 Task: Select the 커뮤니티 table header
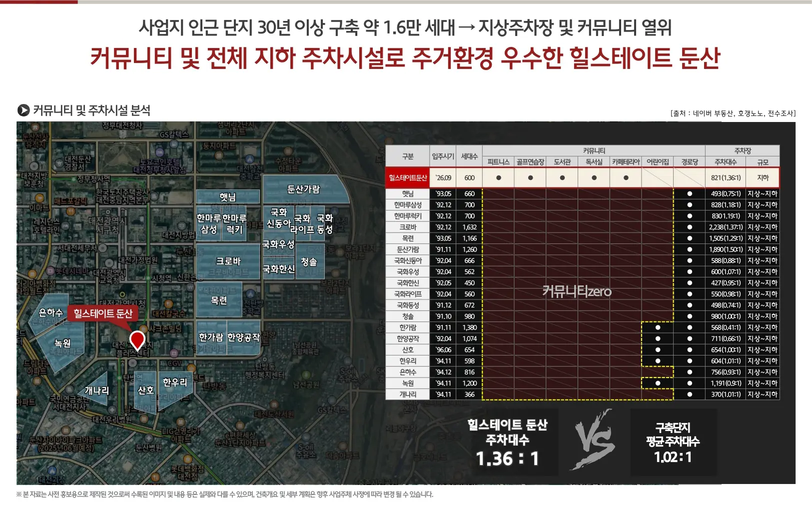(594, 150)
